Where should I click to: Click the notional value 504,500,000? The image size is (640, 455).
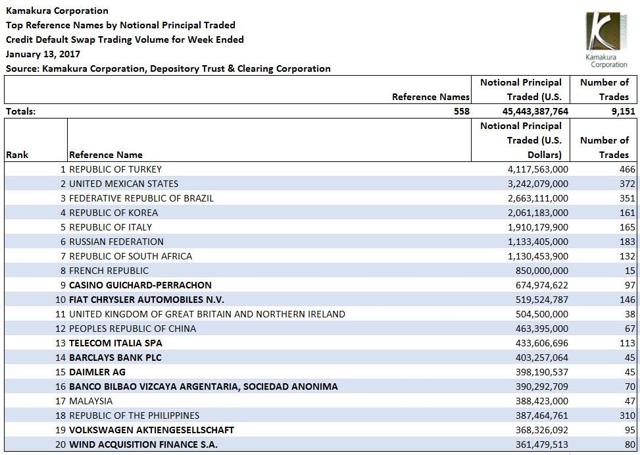coord(542,314)
